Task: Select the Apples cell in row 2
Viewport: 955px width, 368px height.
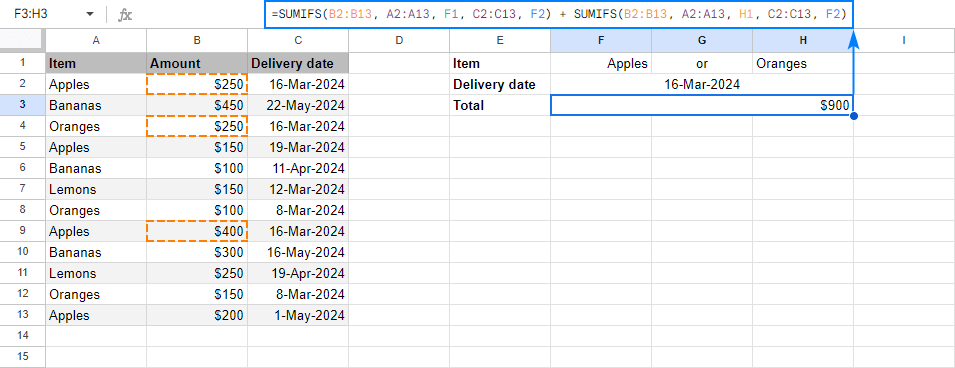Action: coord(96,84)
